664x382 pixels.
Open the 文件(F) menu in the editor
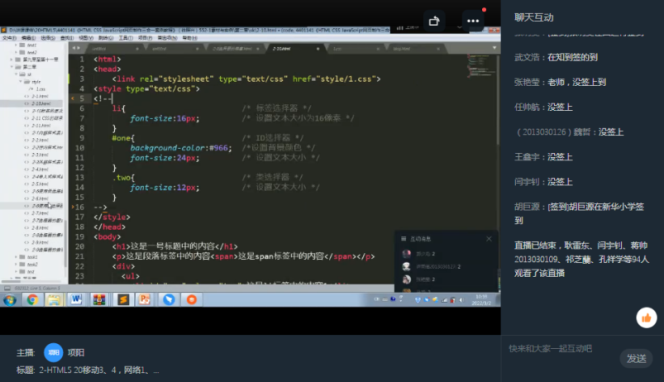(9, 38)
